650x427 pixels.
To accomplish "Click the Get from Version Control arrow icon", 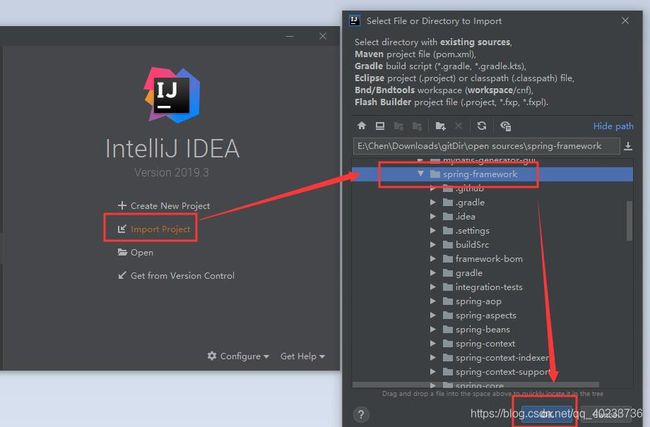I will tap(122, 275).
